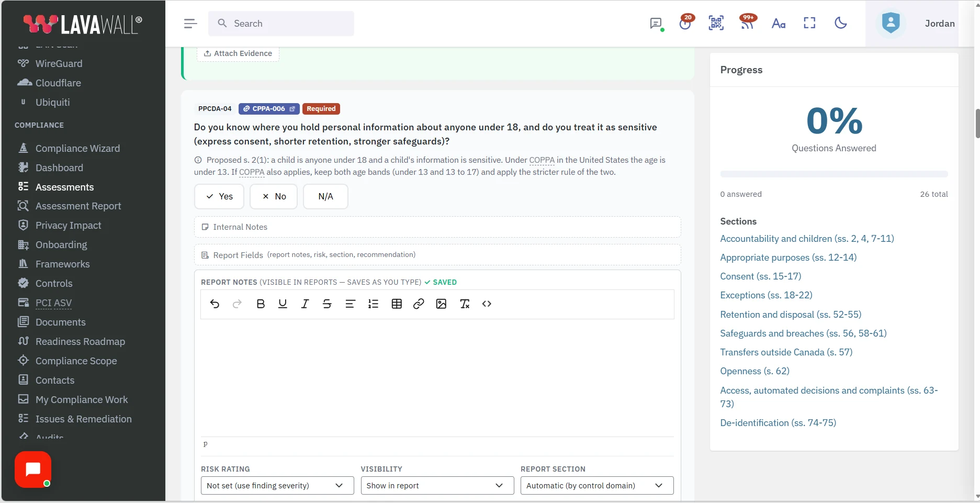Open the QR code scanner icon
Screen dimensions: 980x503
pos(716,23)
